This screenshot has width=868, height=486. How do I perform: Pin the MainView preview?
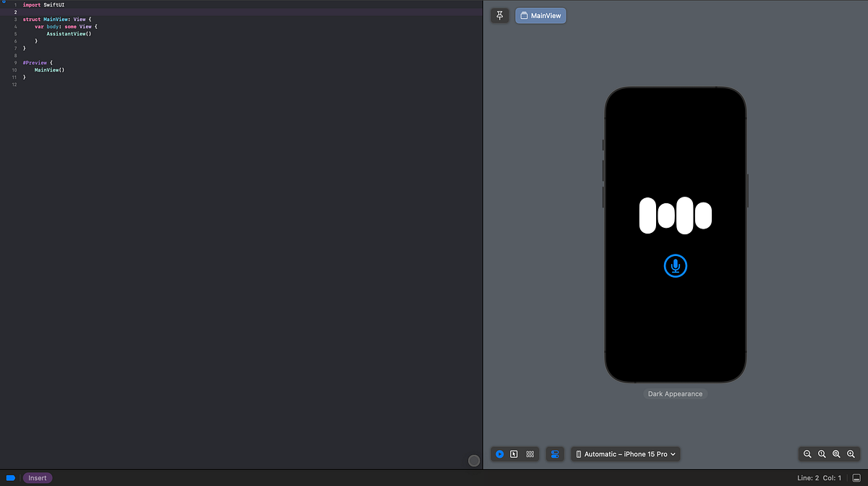click(x=500, y=15)
